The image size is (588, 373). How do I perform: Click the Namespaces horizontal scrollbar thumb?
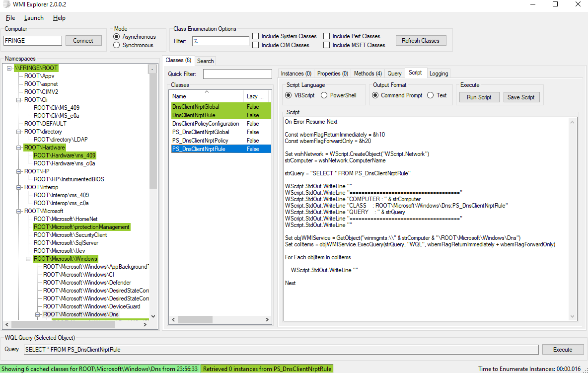tap(63, 325)
